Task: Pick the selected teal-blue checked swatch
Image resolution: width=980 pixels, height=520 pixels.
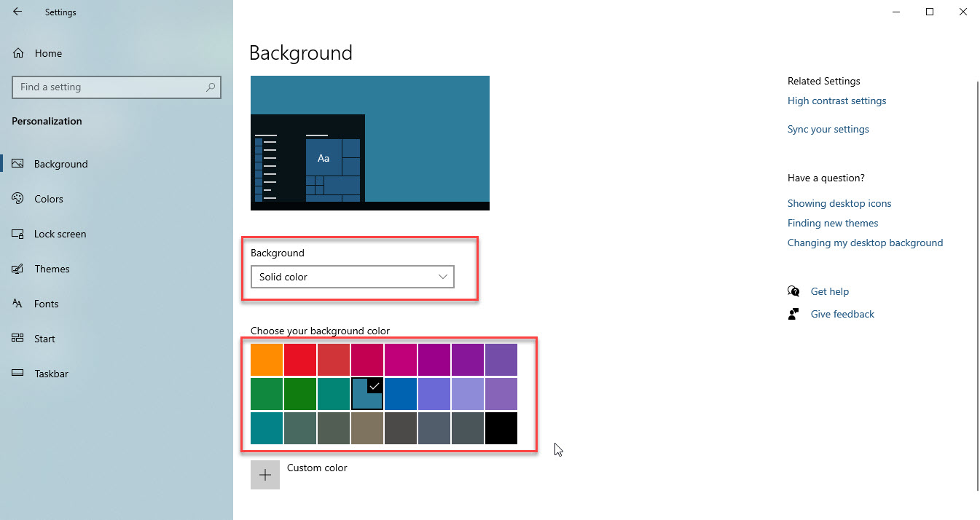Action: point(367,394)
